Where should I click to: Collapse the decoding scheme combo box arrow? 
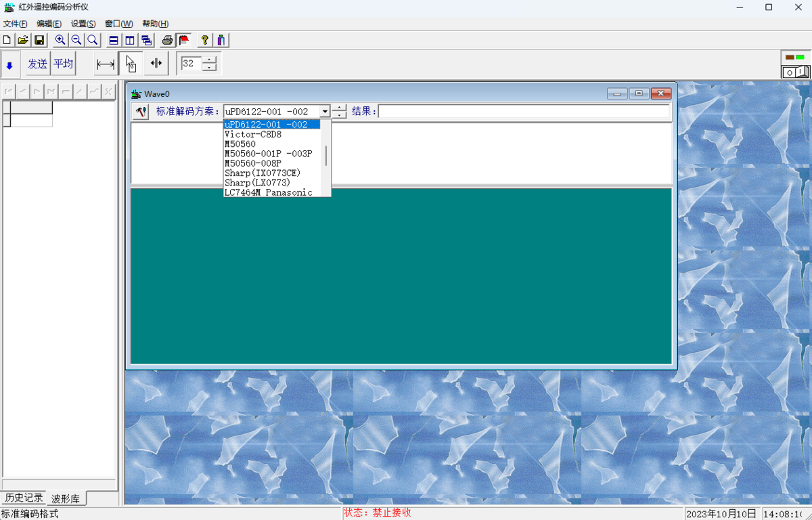(x=325, y=112)
